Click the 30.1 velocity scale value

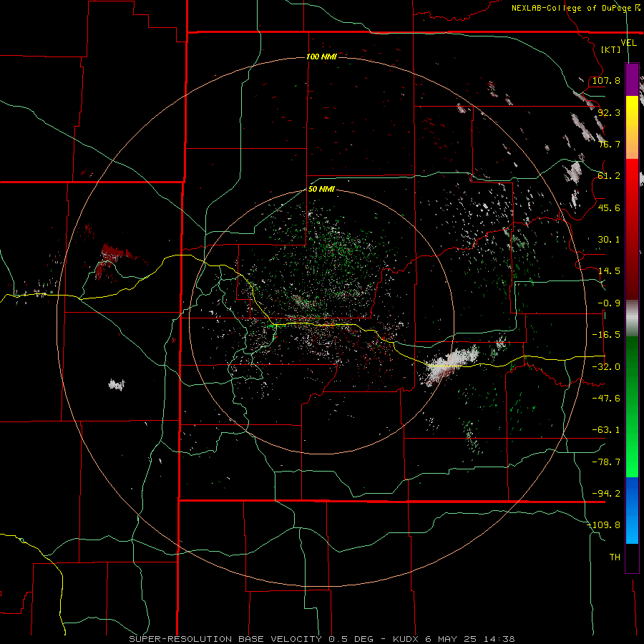[609, 240]
